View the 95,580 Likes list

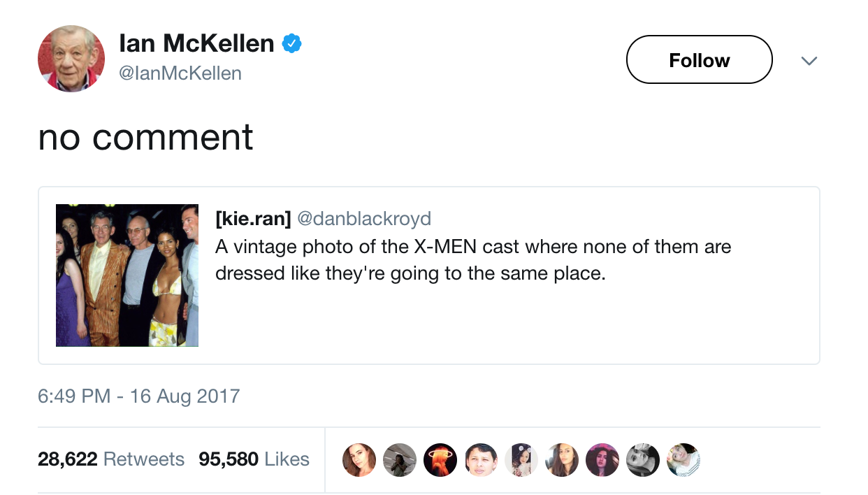click(x=254, y=459)
